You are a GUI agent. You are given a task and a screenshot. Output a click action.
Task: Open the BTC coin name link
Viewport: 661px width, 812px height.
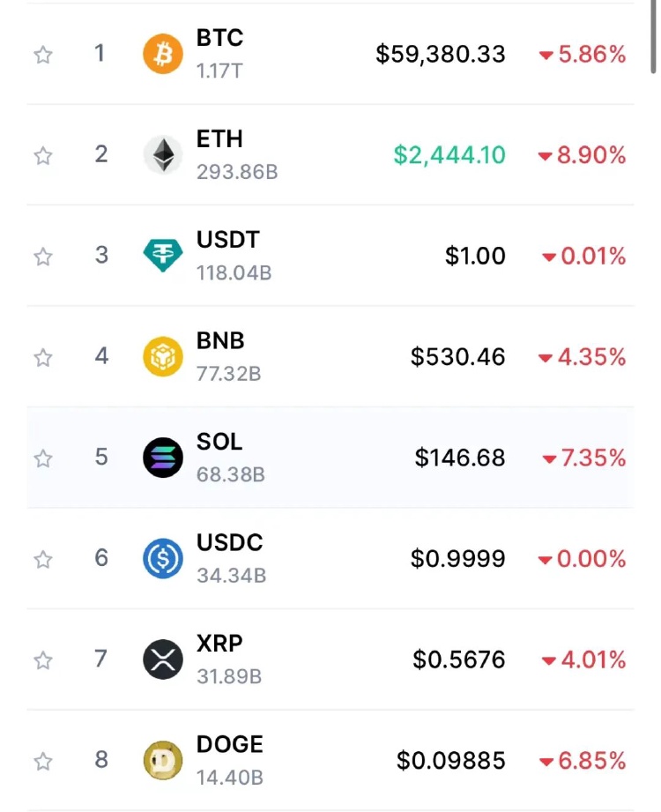219,38
